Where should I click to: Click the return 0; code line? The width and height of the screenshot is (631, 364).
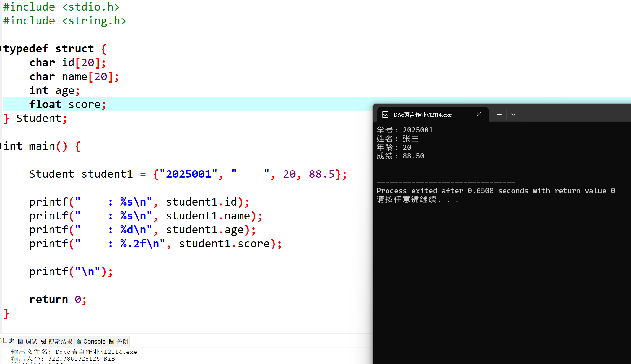58,299
